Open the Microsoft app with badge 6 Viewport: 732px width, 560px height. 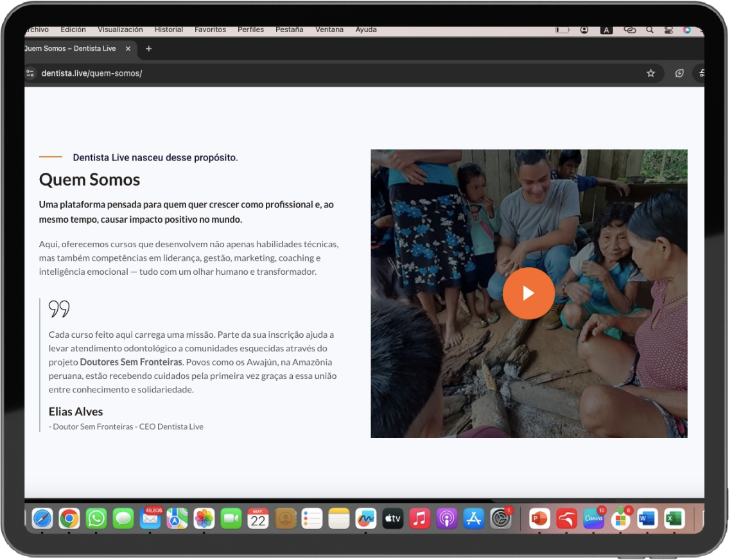pos(620,518)
